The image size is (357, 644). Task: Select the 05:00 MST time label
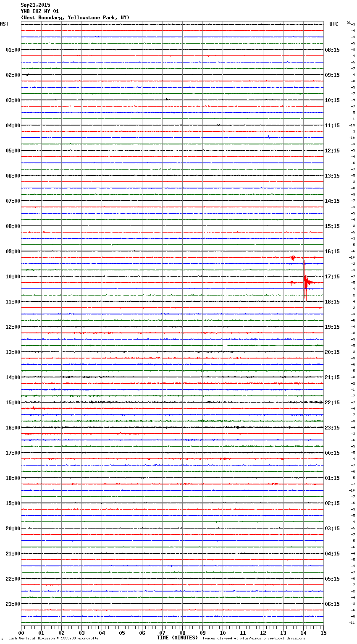tap(13, 151)
